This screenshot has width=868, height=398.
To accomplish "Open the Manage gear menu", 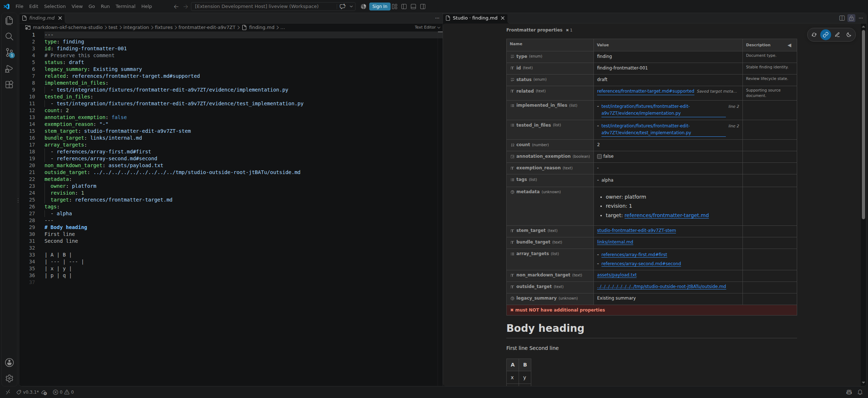I will tap(9, 378).
